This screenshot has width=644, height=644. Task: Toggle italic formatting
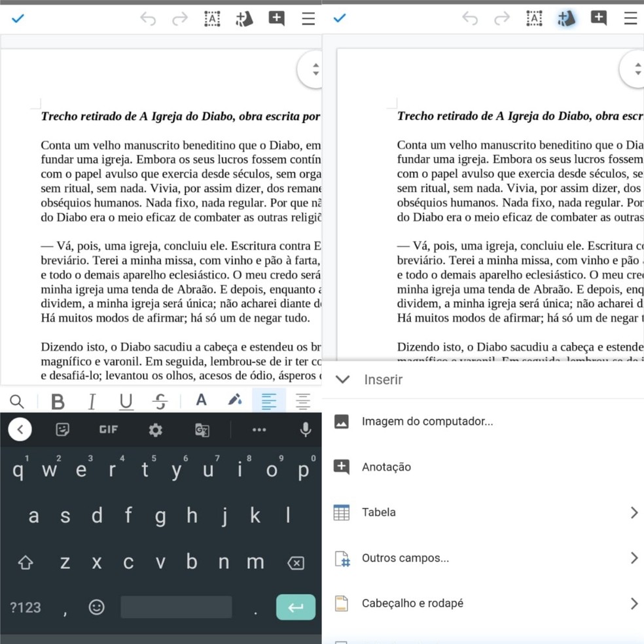click(x=92, y=401)
